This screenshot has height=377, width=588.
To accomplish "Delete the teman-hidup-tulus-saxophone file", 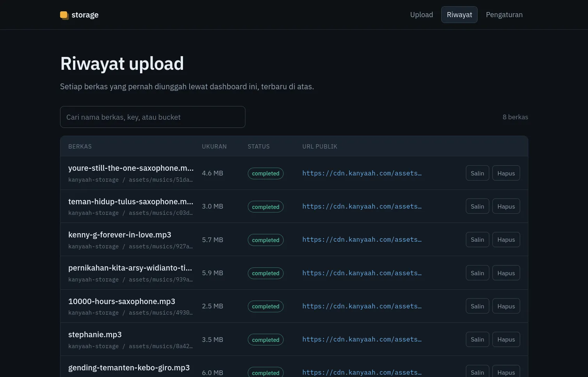I will click(506, 206).
